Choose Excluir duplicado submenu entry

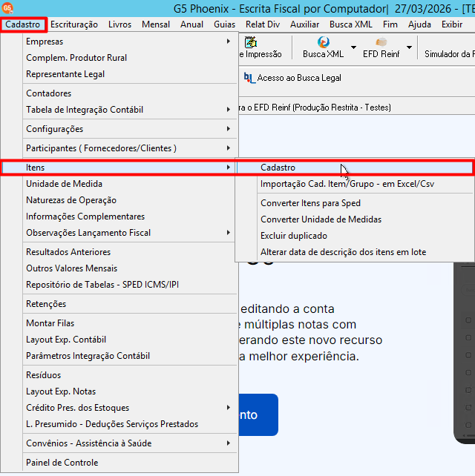tap(355, 236)
